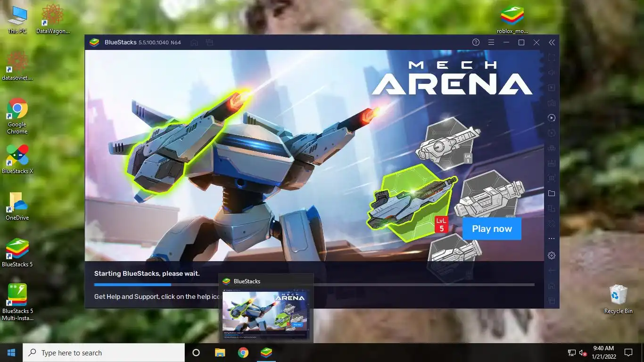
Task: Select BlueStacks 5 Multi-Instance desktop icon
Action: [x=17, y=302]
